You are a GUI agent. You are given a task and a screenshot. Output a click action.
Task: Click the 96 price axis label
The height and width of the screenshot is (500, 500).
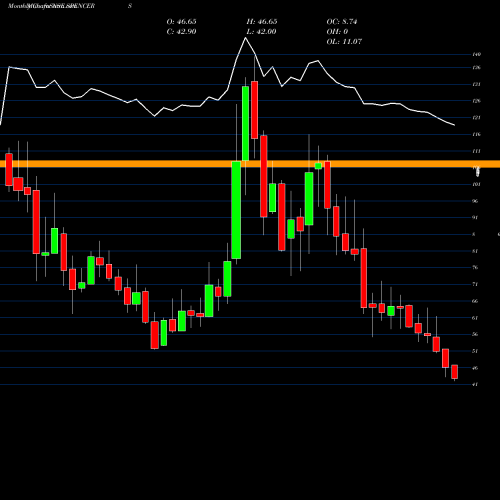tap(475, 201)
